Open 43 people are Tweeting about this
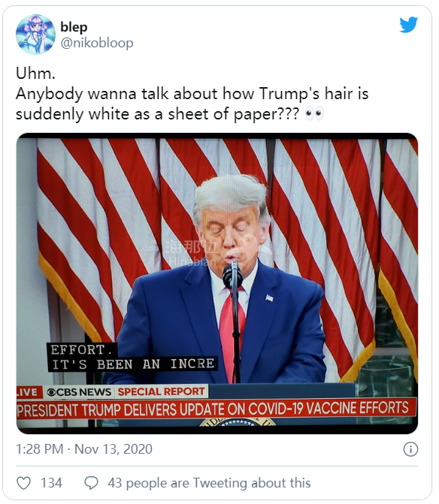The height and width of the screenshot is (504, 439). click(209, 483)
